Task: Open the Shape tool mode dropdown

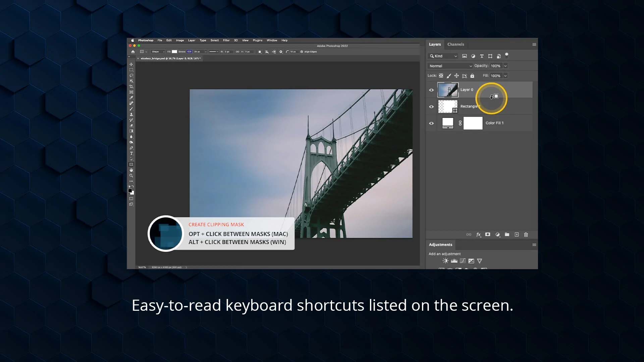Action: click(158, 52)
